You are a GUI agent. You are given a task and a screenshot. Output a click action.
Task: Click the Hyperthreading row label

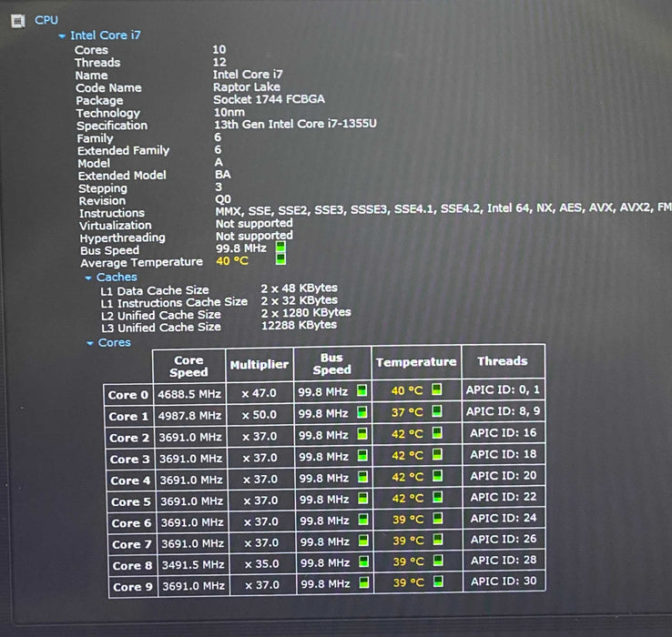point(123,238)
